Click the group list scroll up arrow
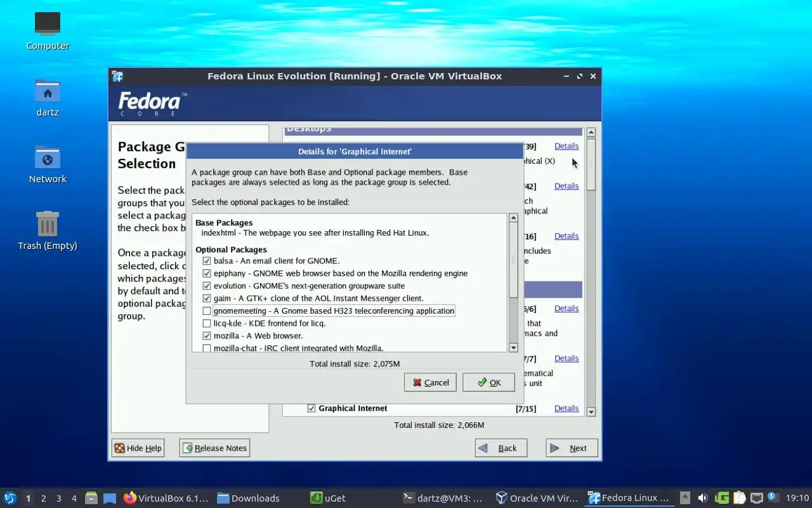Viewport: 812px width, 508px height. click(591, 133)
